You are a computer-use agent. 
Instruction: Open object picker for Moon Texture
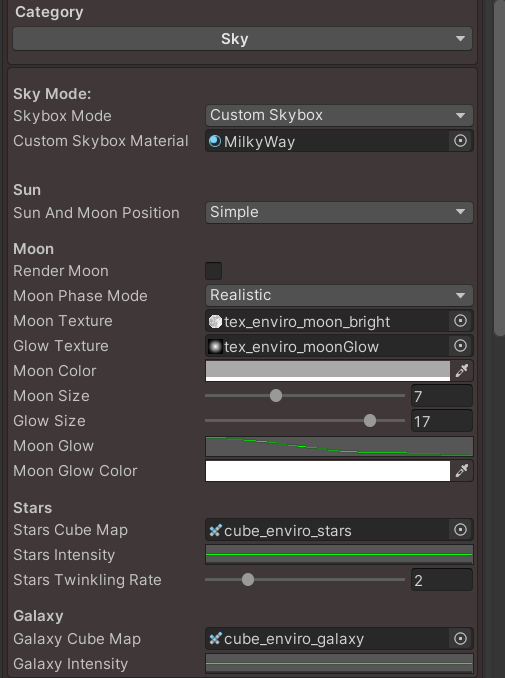460,321
